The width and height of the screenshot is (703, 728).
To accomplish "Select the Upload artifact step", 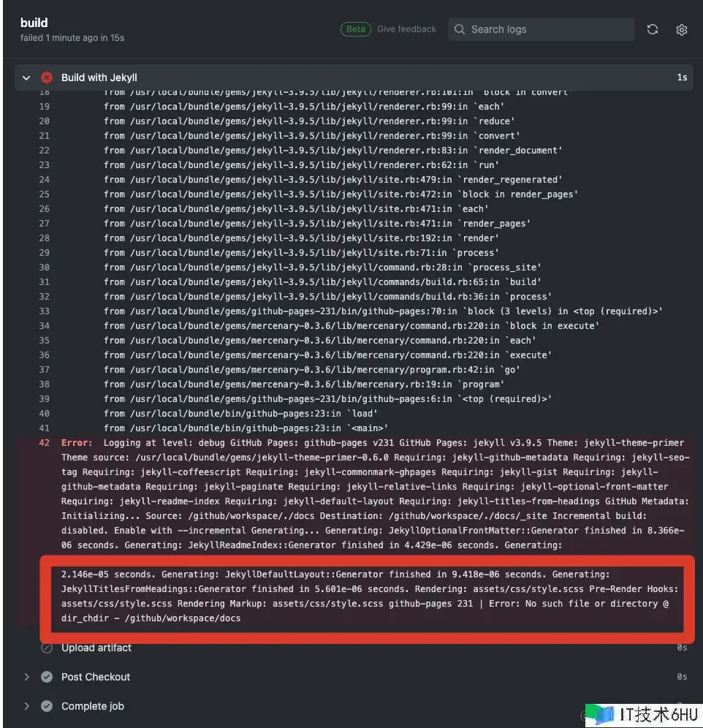I will pyautogui.click(x=96, y=648).
